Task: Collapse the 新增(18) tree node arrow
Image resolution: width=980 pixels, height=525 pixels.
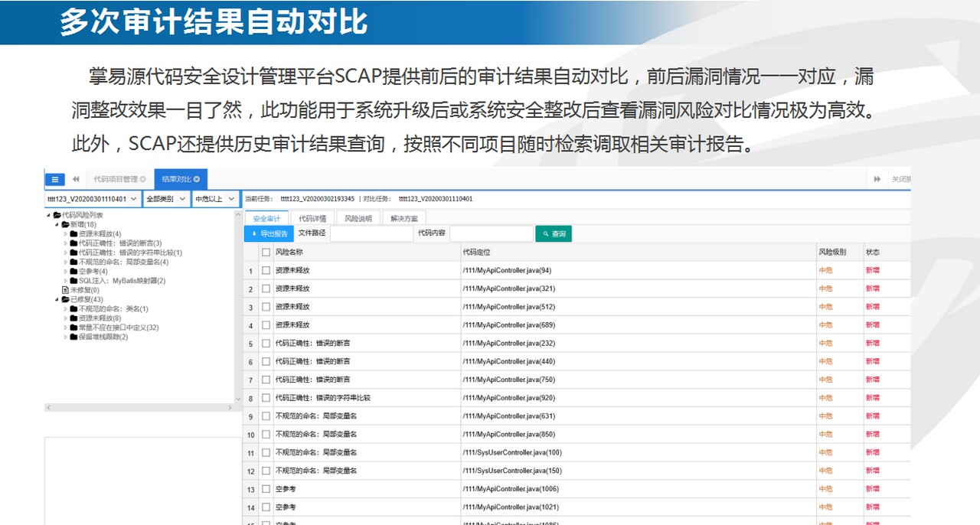Action: 56,225
